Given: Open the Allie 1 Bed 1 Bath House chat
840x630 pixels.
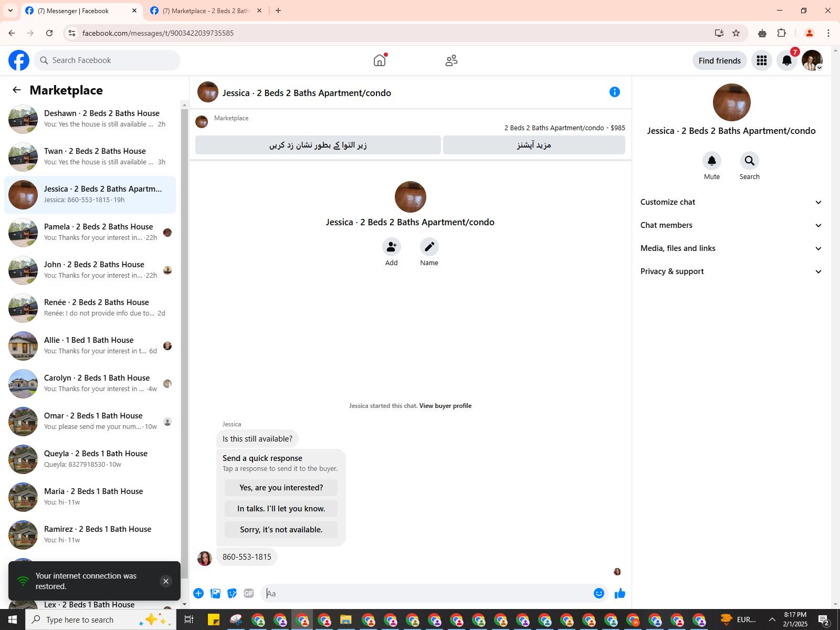Looking at the screenshot, I should point(90,346).
